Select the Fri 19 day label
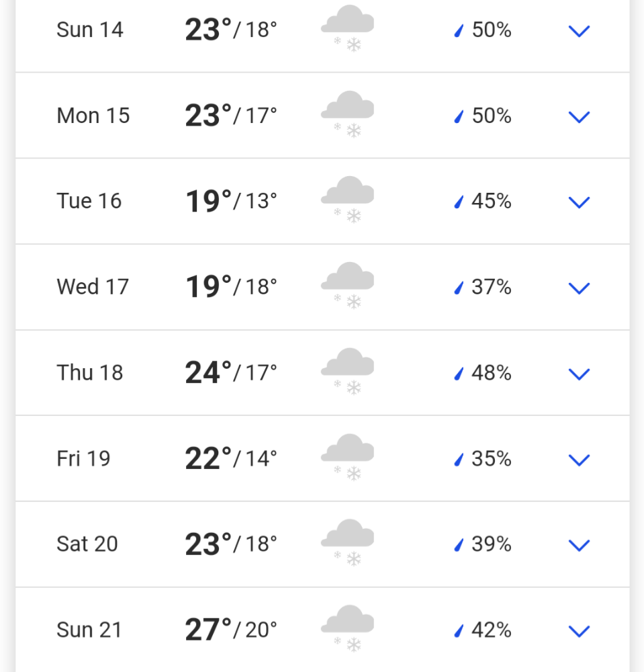 click(83, 458)
